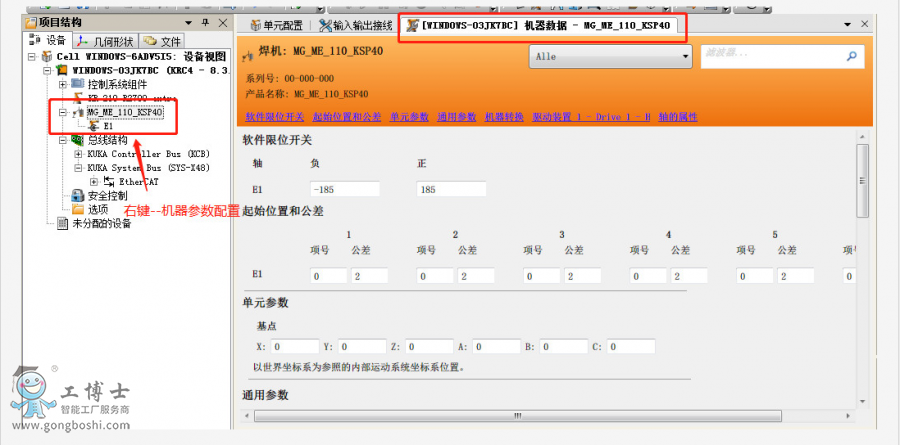Open the 输入输出接线 tab
Image resolution: width=900 pixels, height=445 pixels.
(355, 25)
